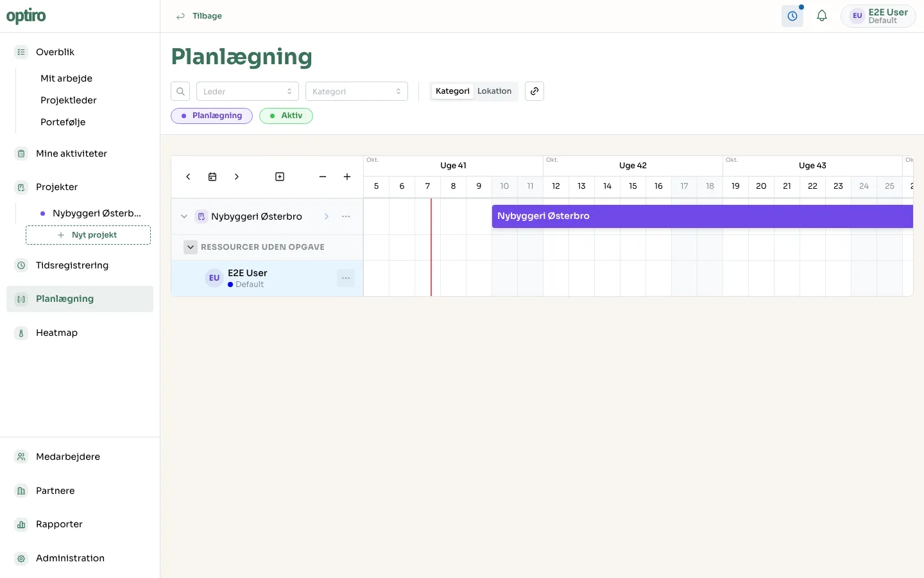Switch grouping to Lokation

click(x=494, y=91)
